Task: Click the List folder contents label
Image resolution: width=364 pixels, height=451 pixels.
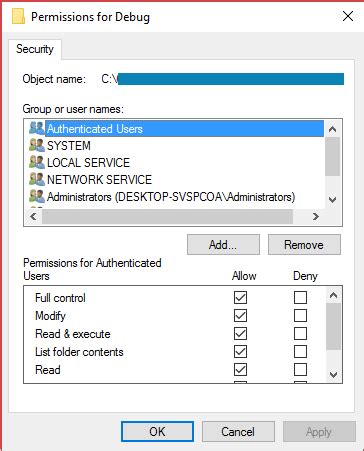Action: click(x=79, y=352)
